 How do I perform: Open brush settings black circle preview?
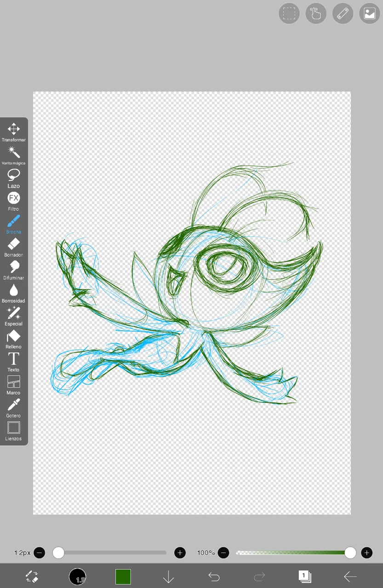(77, 577)
